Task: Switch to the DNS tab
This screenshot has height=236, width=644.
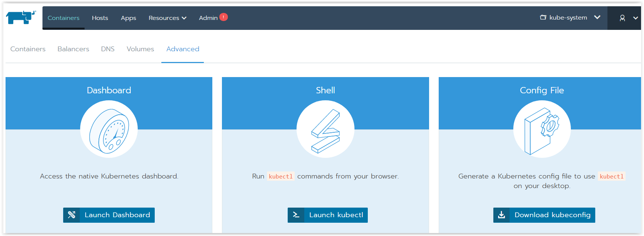Action: pyautogui.click(x=108, y=49)
